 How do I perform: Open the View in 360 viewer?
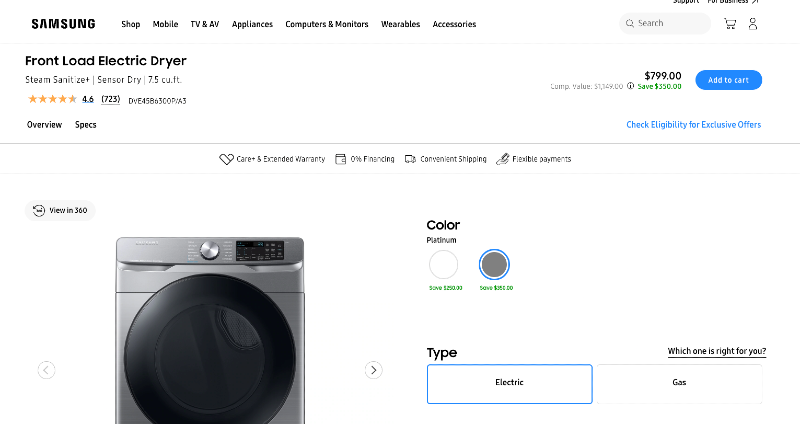[x=60, y=210]
